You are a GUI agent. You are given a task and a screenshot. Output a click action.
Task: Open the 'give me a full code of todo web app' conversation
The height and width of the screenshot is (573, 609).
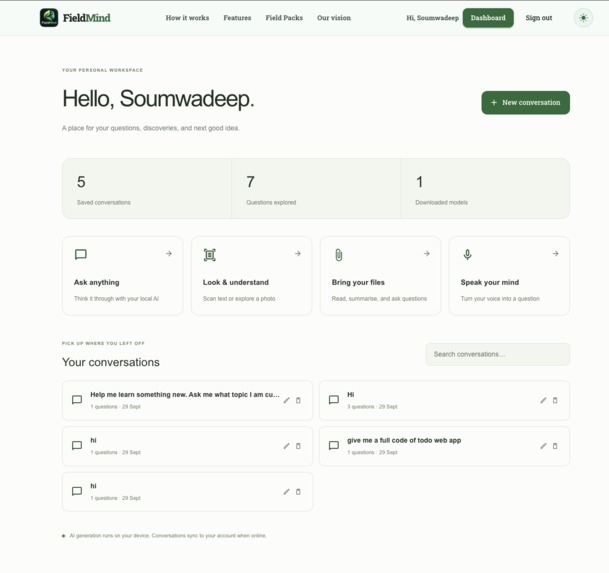[x=444, y=446]
